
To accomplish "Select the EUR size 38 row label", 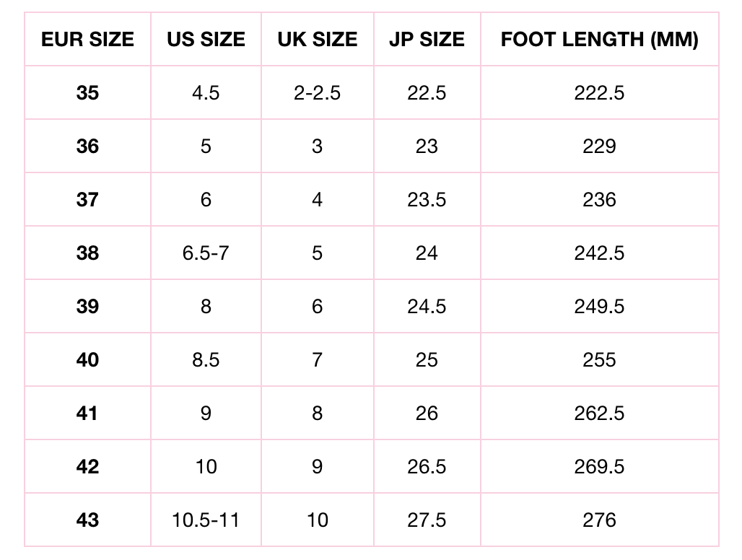I will click(x=87, y=253).
